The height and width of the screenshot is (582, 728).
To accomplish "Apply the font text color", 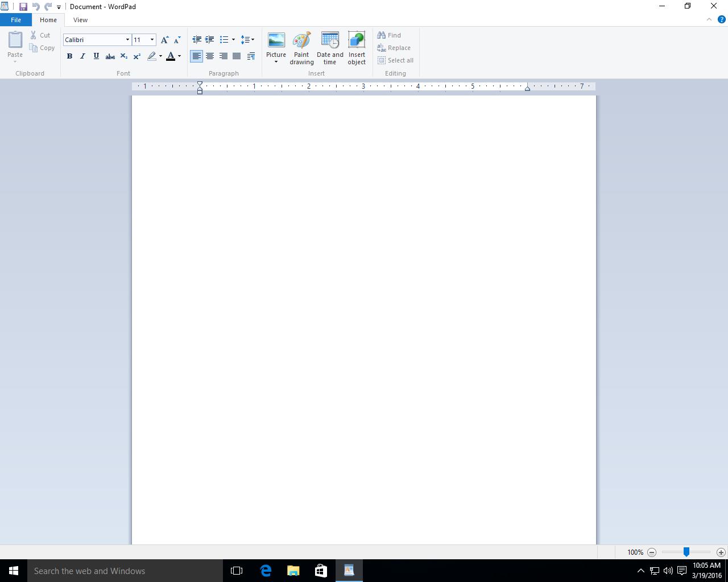I will tap(171, 56).
